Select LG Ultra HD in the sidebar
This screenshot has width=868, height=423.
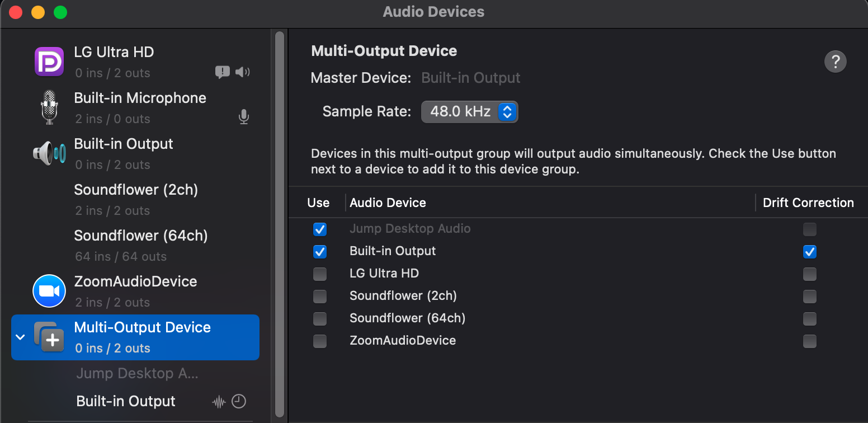(x=135, y=61)
